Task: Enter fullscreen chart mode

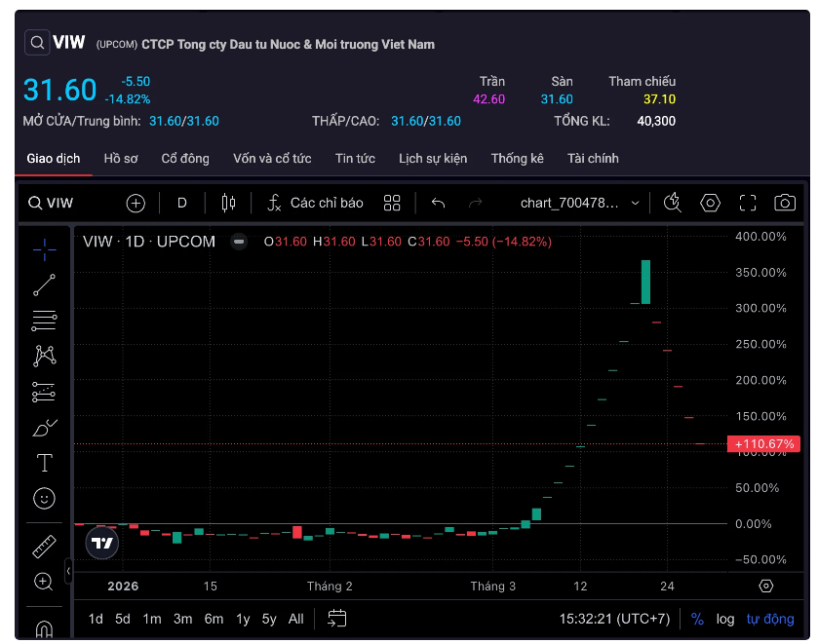Action: [x=748, y=203]
